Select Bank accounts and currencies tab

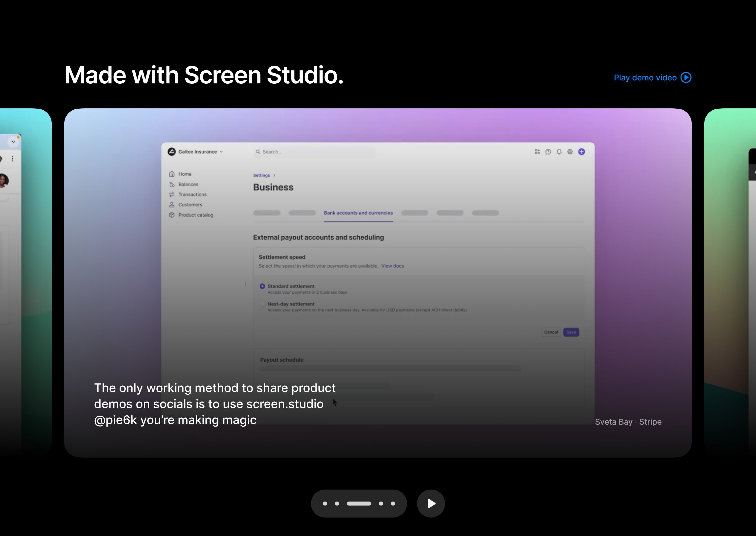[358, 213]
